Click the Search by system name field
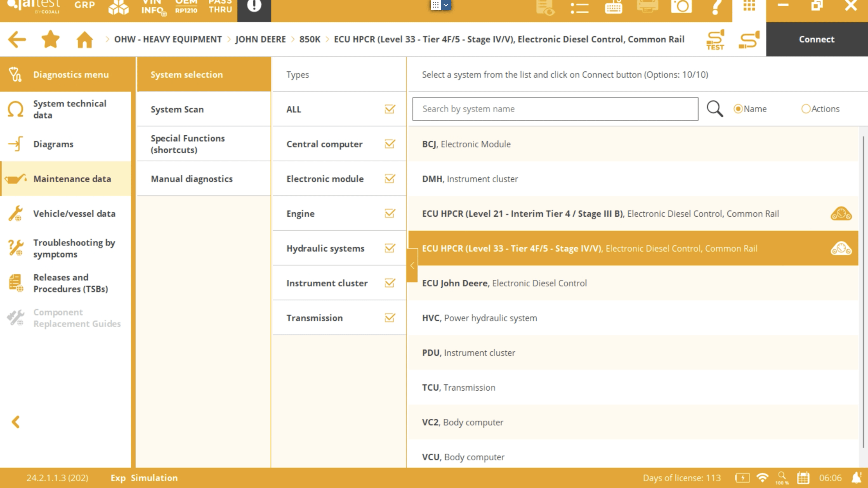868x488 pixels. [x=555, y=109]
